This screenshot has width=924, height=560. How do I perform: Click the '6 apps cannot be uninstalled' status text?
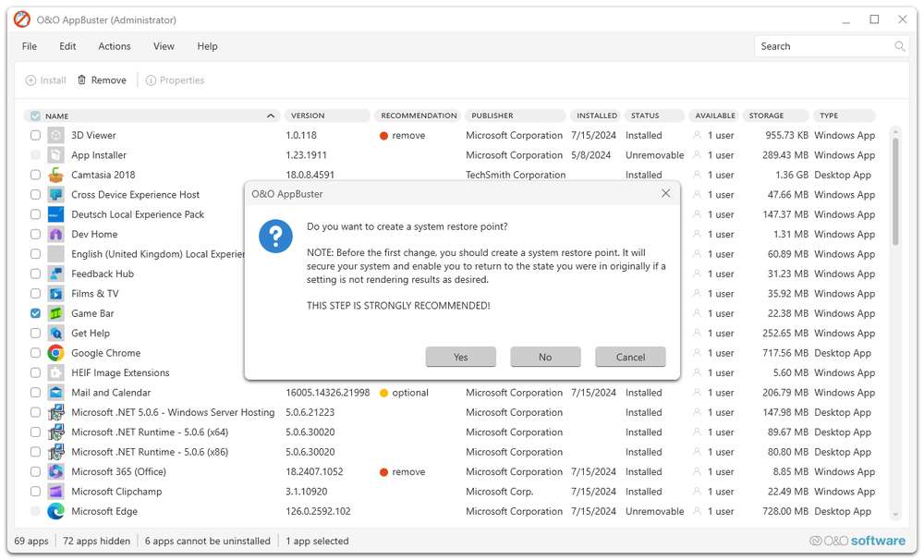(x=207, y=542)
